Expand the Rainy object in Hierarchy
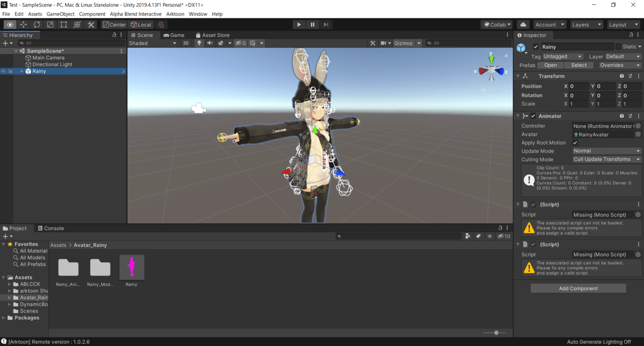This screenshot has height=346, width=644. [x=21, y=72]
